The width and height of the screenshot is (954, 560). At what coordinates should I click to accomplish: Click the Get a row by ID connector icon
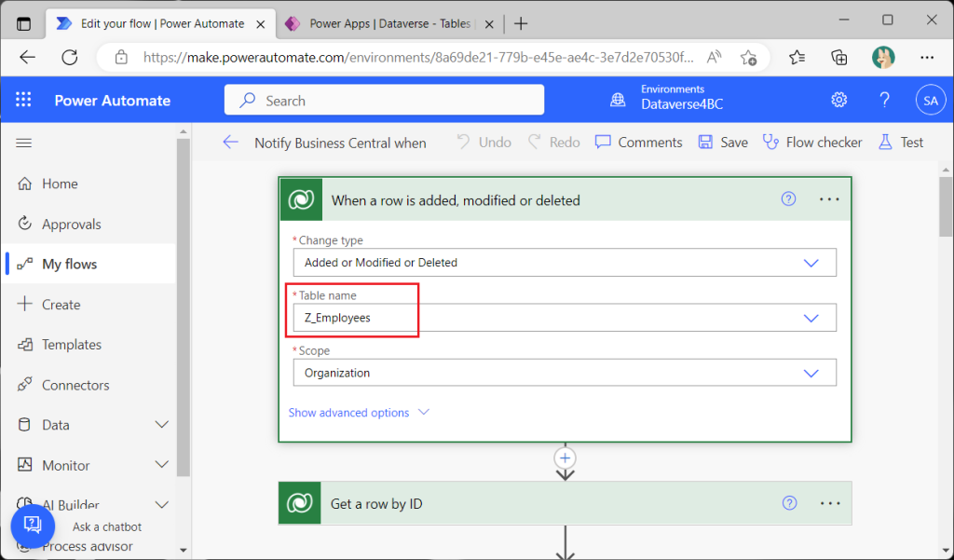(300, 503)
